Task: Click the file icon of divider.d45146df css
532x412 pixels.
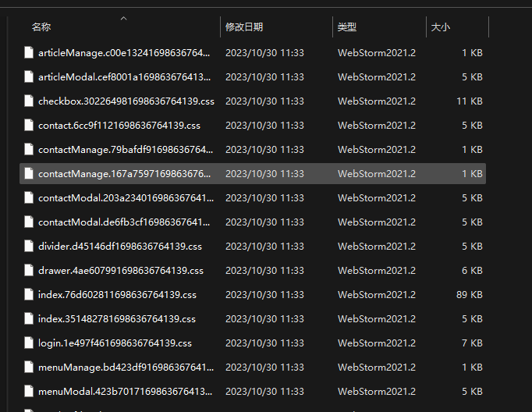Action: [x=29, y=247]
